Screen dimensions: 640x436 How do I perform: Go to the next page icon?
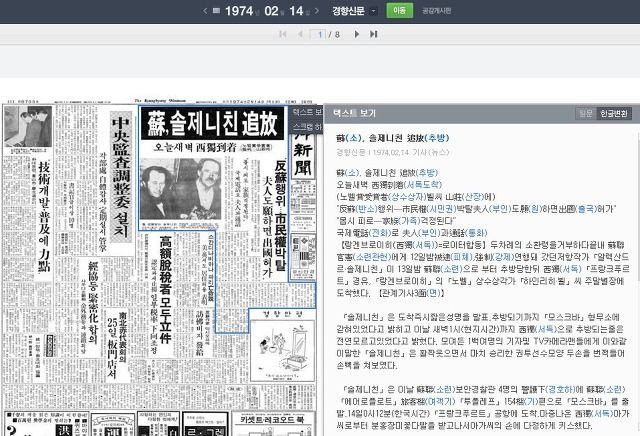[357, 34]
